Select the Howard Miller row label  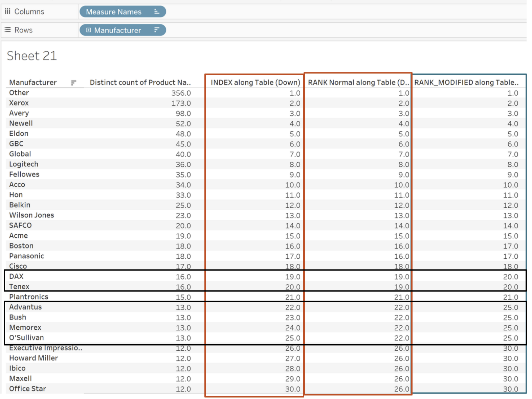pyautogui.click(x=34, y=358)
